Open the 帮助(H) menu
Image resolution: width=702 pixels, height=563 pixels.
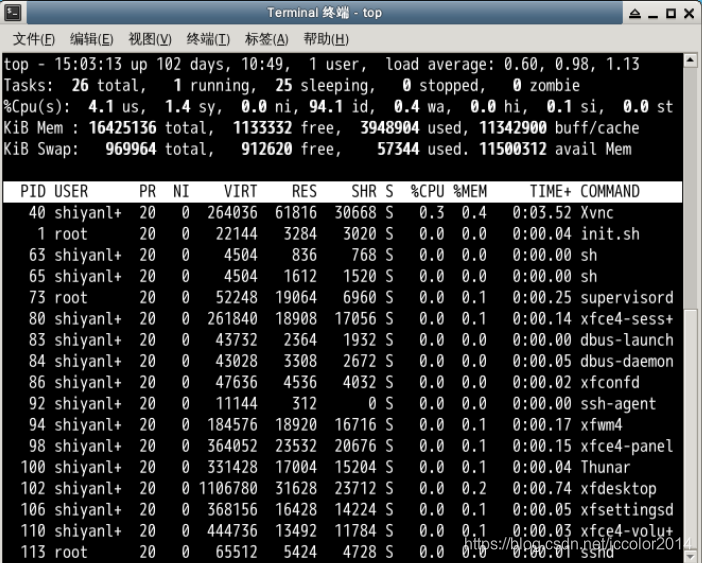326,39
